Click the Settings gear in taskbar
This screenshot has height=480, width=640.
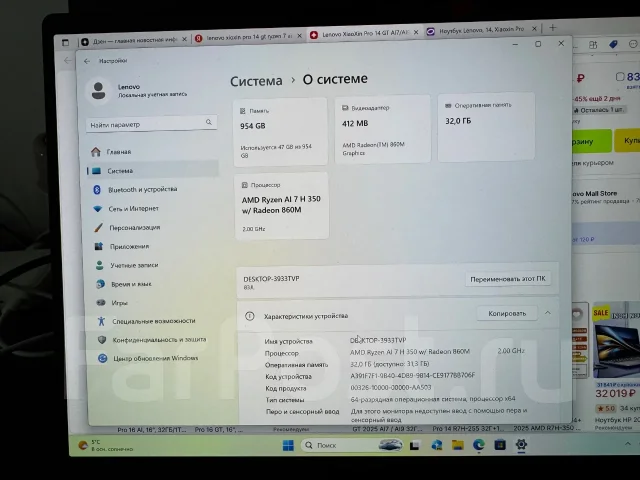pos(521,444)
